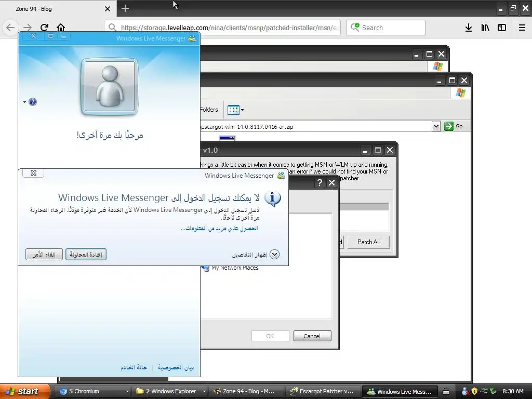The image size is (532, 399).
Task: Click the browser Search box
Action: [386, 28]
